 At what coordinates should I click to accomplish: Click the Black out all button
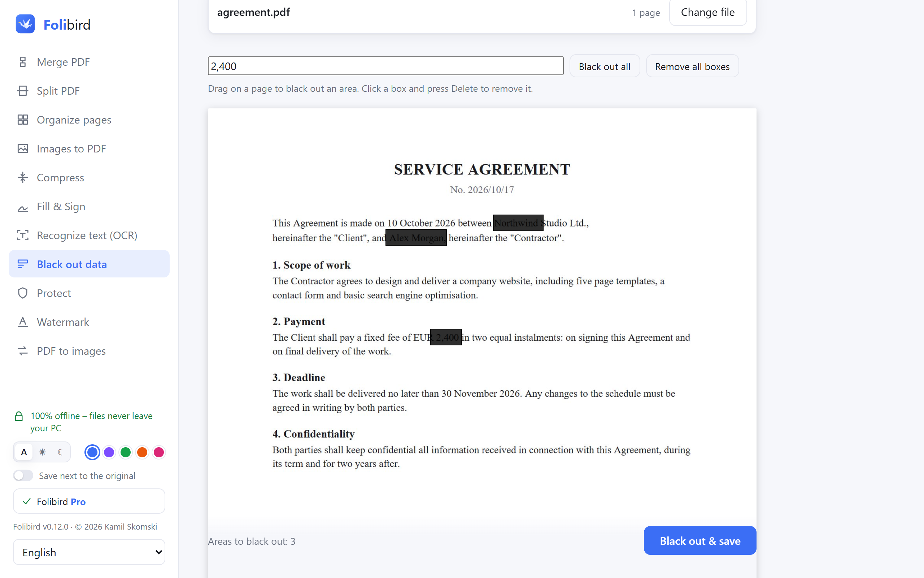(x=605, y=66)
